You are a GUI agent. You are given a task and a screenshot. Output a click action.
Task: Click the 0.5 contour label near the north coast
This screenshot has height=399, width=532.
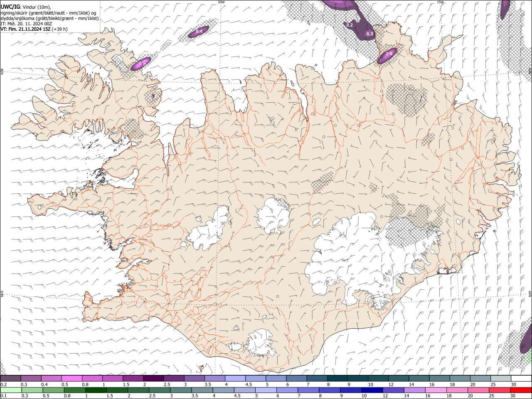pos(389,54)
